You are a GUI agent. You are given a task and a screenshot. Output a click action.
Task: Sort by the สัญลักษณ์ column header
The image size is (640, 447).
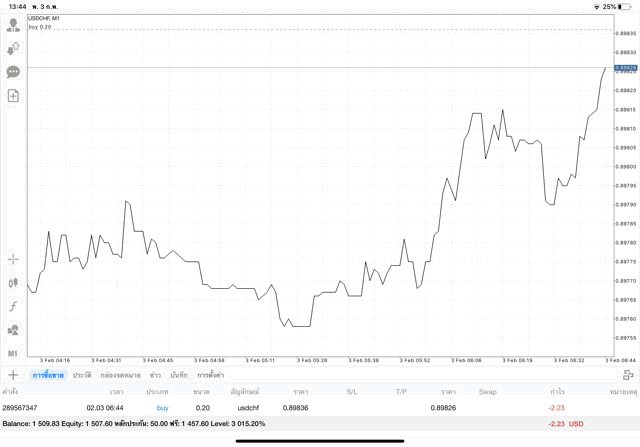[x=245, y=391]
